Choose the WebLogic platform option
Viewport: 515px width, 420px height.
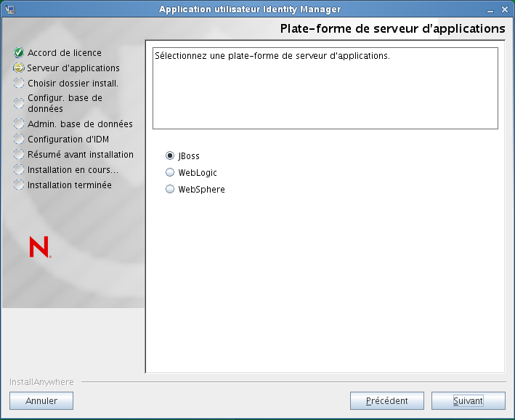coord(170,172)
